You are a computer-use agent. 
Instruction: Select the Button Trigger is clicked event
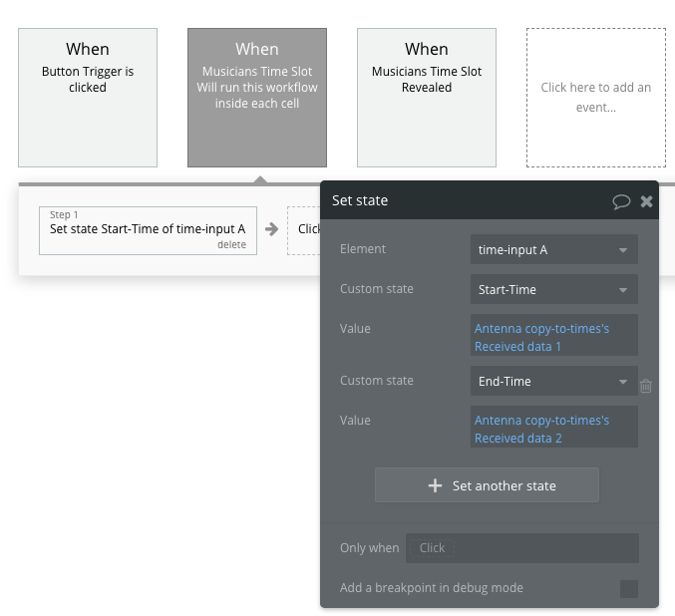click(x=88, y=97)
